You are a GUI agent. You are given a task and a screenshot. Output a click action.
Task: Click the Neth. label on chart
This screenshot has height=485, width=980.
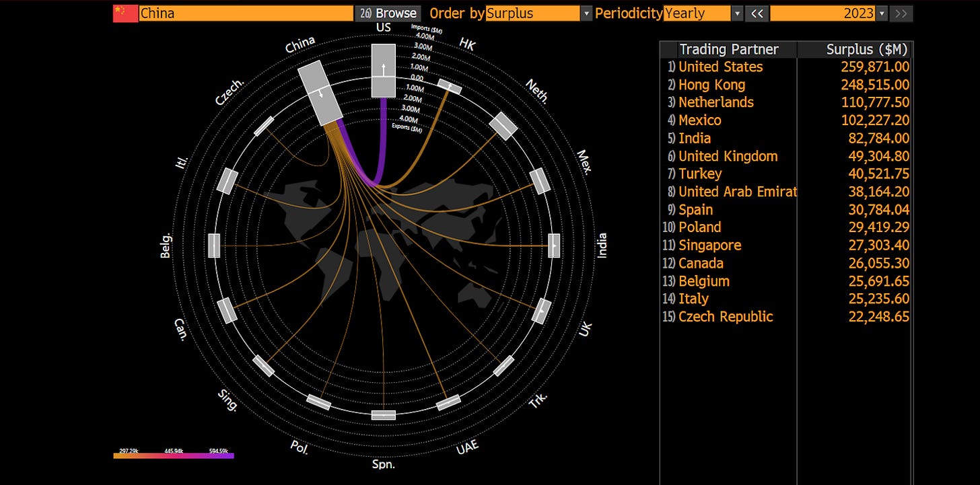537,91
